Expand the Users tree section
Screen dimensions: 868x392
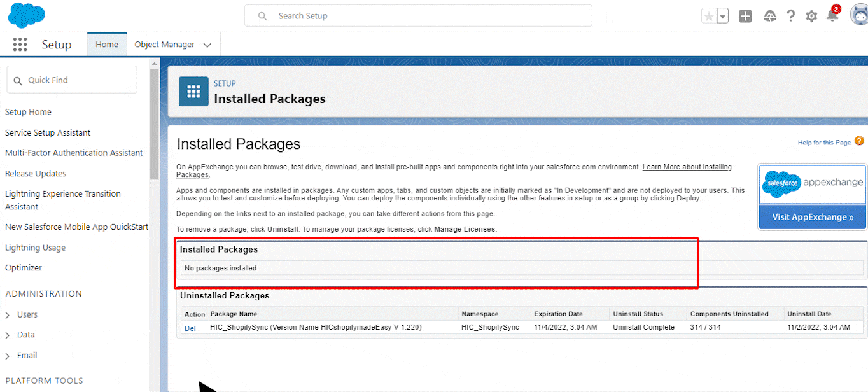(8, 315)
